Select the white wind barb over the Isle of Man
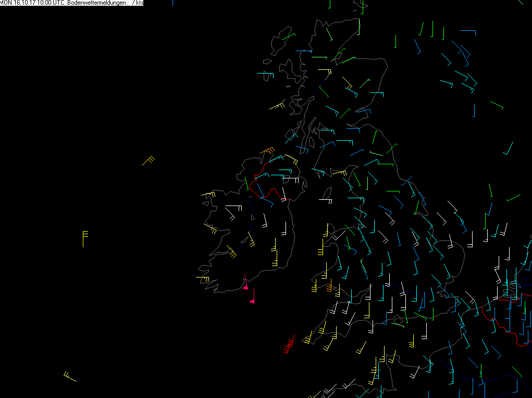This screenshot has width=532, height=398. (x=325, y=201)
